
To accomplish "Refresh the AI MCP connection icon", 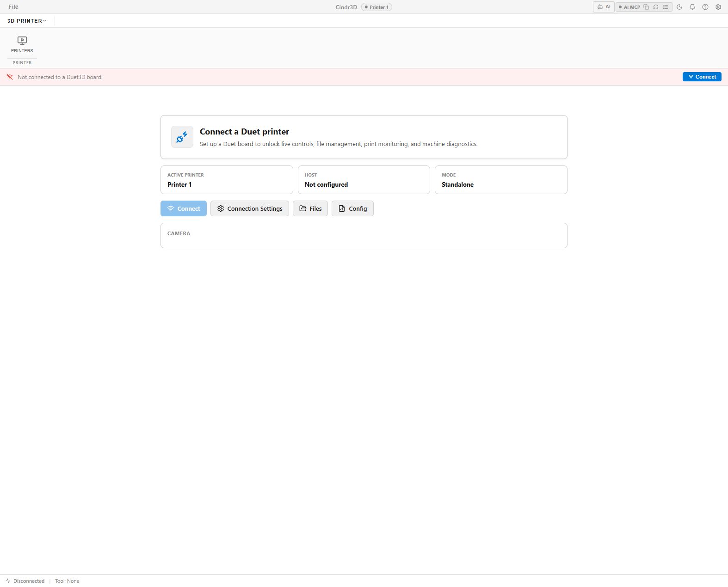I will click(656, 7).
